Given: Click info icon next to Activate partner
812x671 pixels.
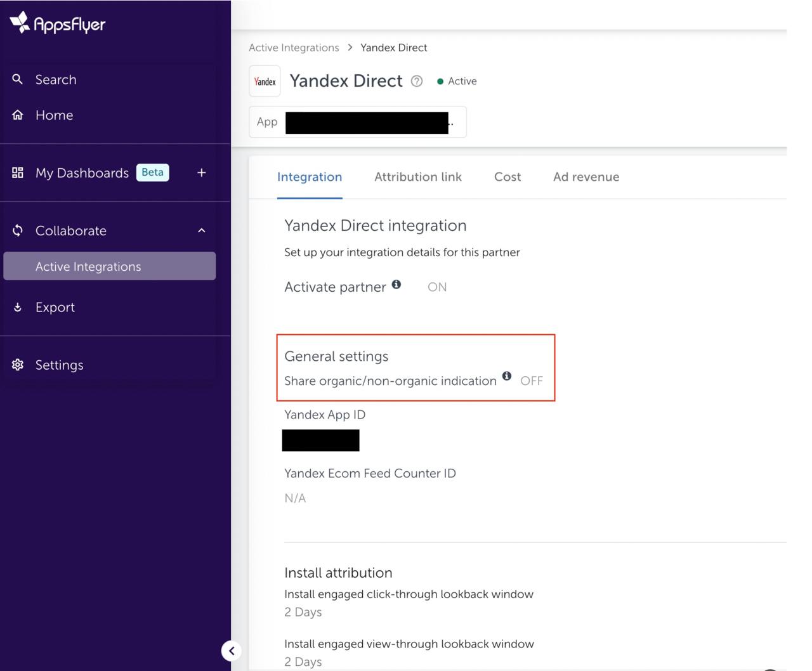Looking at the screenshot, I should [x=396, y=285].
